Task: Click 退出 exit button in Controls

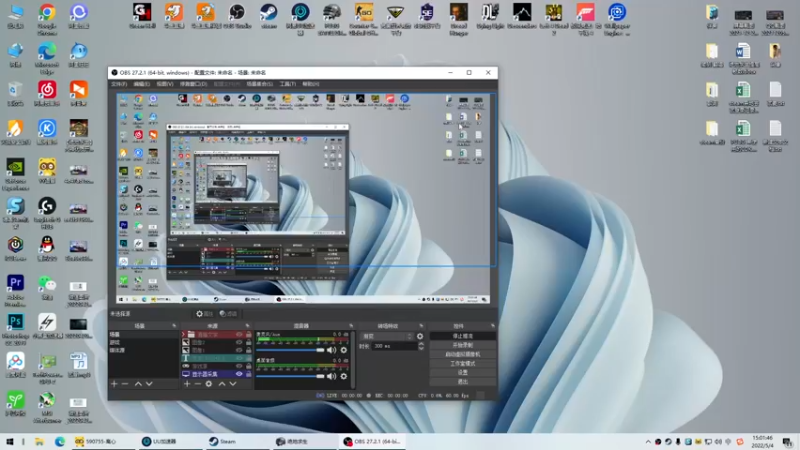Action: [x=462, y=382]
